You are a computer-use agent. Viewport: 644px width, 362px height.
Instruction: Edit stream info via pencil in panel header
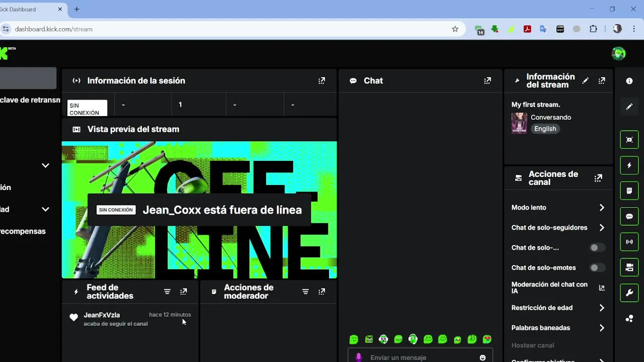coord(585,80)
